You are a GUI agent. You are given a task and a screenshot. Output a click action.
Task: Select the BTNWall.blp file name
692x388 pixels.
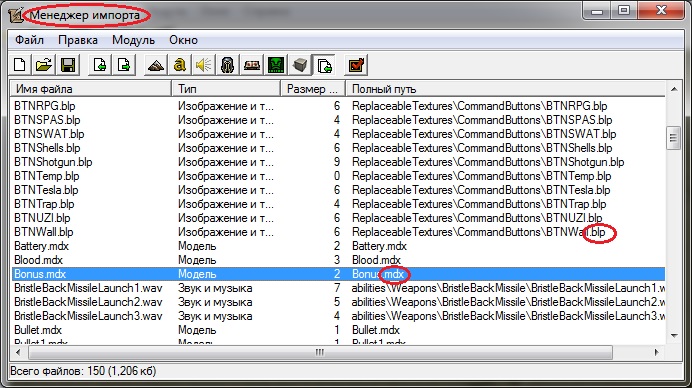[44, 232]
